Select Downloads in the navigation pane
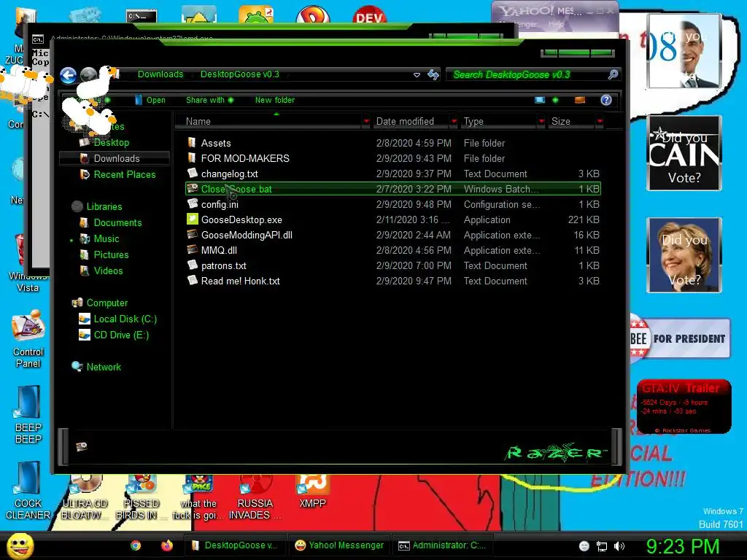This screenshot has height=560, width=747. pos(115,158)
